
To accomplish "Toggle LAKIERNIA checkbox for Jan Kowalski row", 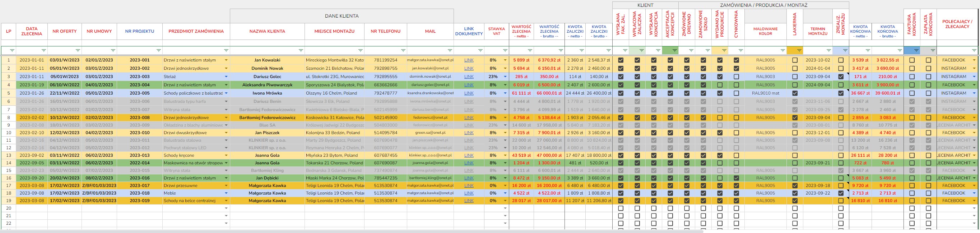I will [795, 60].
